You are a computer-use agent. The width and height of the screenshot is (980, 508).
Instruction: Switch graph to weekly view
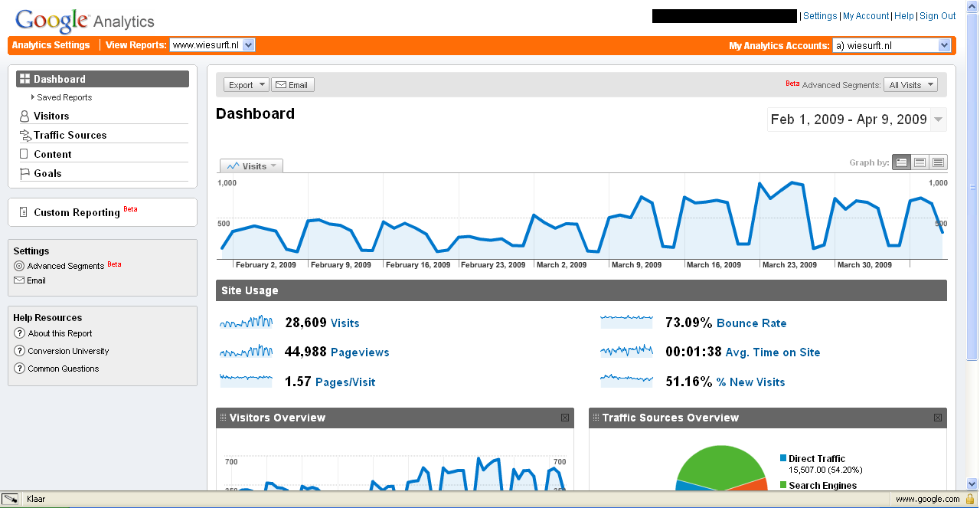click(x=920, y=162)
